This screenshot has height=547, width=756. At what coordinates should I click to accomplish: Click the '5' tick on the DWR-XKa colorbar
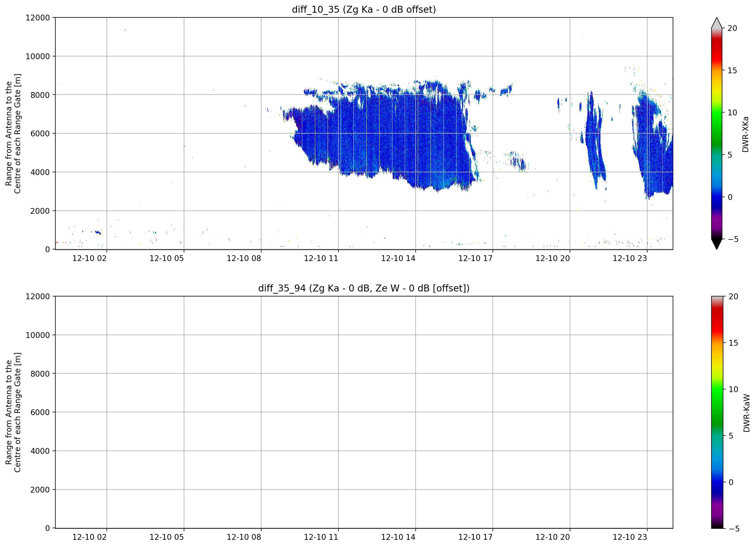click(x=730, y=155)
